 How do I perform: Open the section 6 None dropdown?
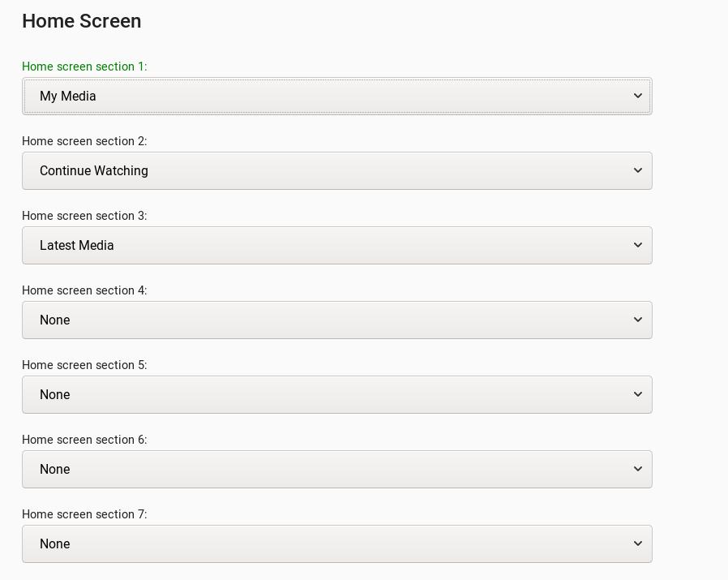click(x=337, y=470)
